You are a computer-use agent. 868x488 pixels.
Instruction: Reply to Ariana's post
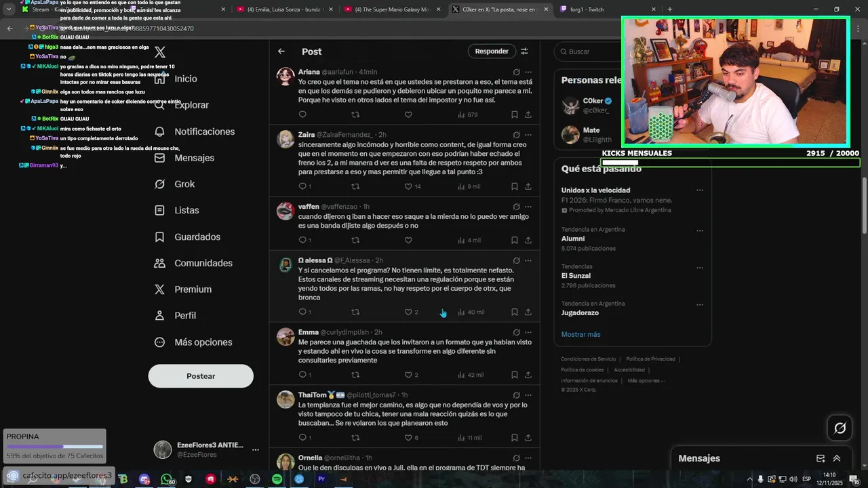[302, 115]
